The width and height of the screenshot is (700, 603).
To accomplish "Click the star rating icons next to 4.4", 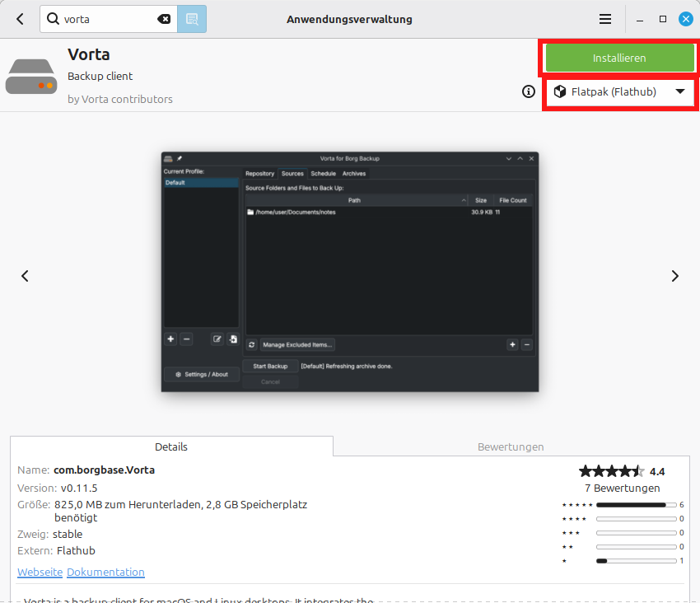I will (612, 471).
